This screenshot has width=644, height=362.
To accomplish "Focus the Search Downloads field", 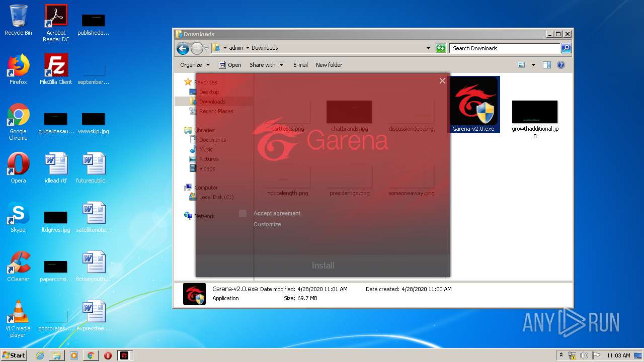I will click(505, 48).
